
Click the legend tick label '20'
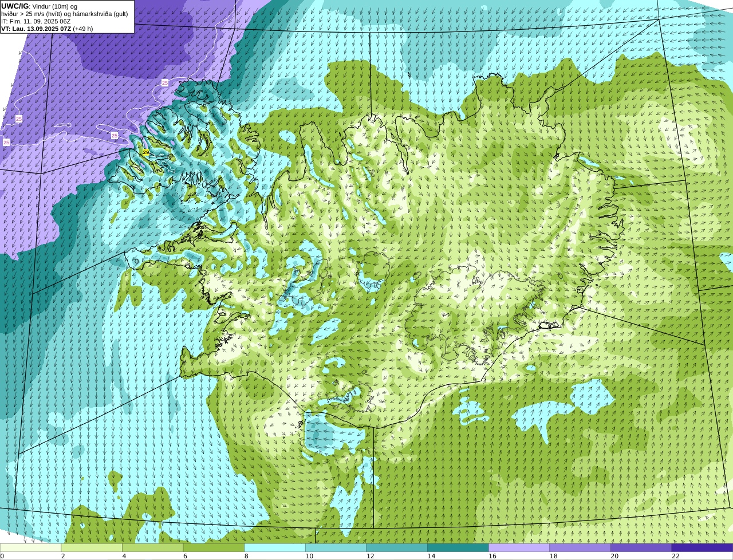[x=614, y=556]
